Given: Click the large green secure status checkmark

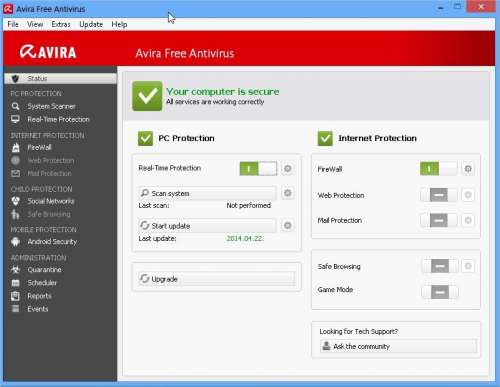Looking at the screenshot, I should [x=147, y=96].
